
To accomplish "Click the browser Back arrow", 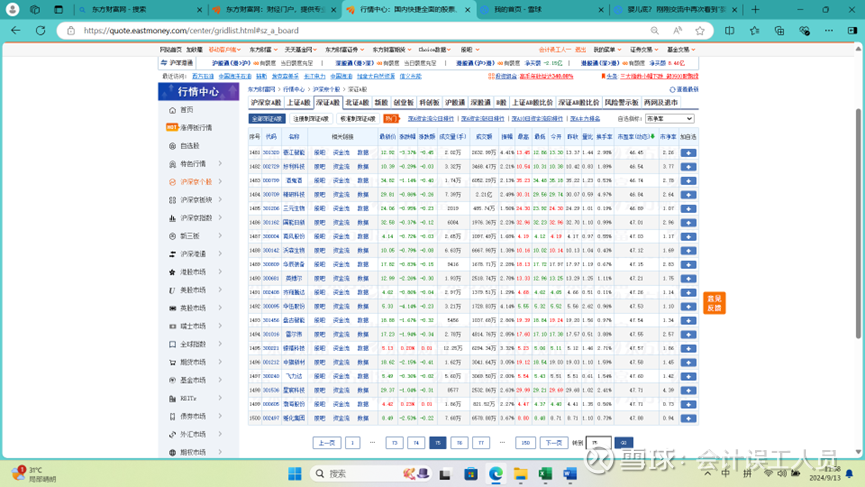I will 15,30.
